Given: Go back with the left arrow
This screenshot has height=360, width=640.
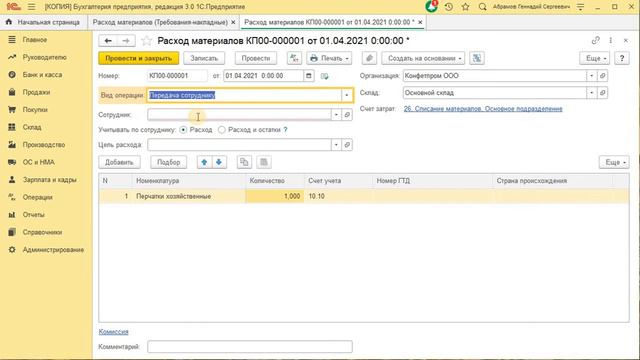Looking at the screenshot, I should (x=108, y=41).
